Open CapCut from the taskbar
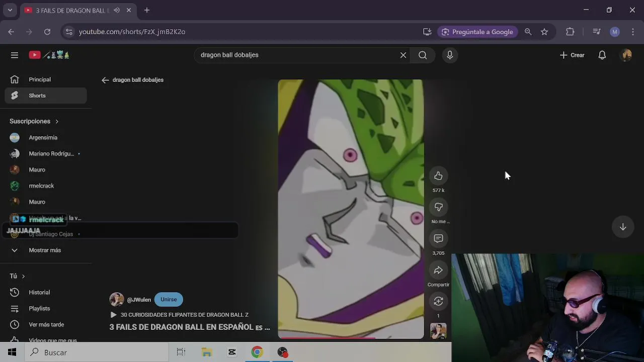 click(232, 352)
